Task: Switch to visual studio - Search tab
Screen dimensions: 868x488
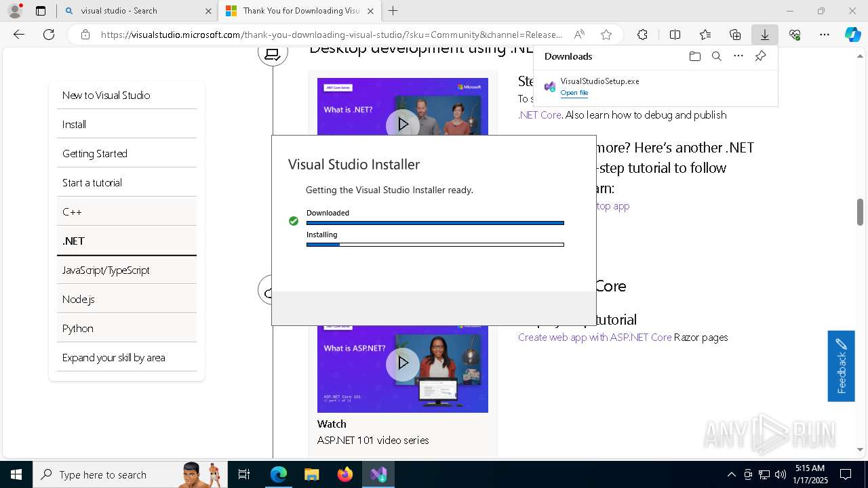Action: point(138,11)
